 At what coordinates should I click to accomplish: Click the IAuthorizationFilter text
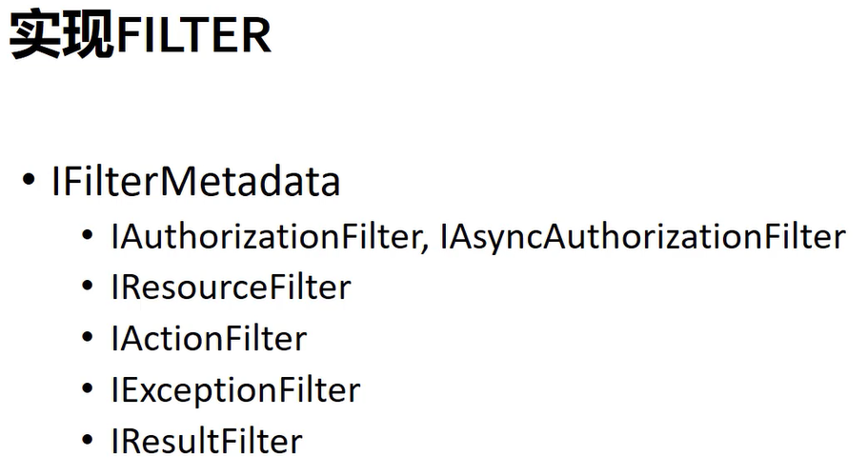(x=266, y=237)
